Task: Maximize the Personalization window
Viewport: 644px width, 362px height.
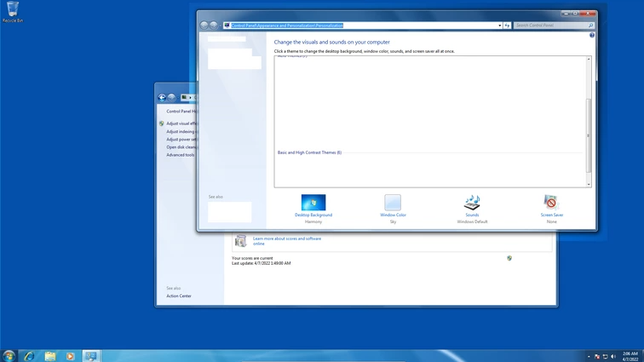Action: click(575, 14)
